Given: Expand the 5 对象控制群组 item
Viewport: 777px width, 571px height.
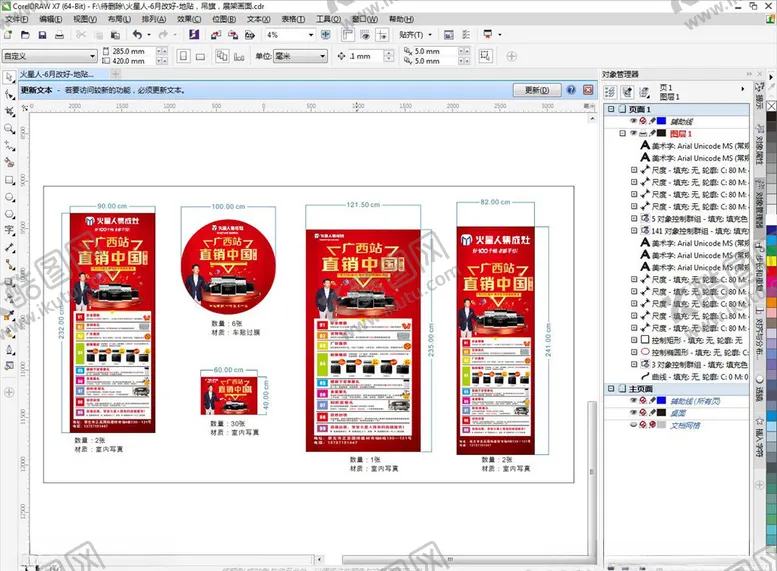Looking at the screenshot, I should click(x=634, y=218).
